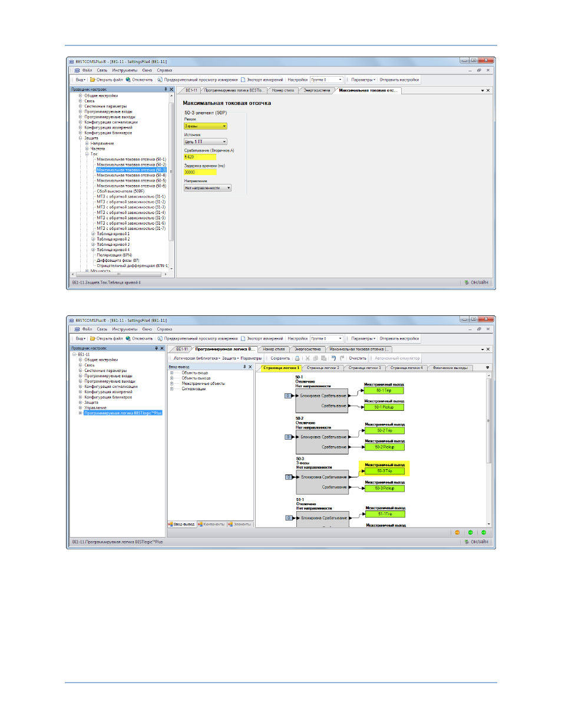The height and width of the screenshot is (728, 562).
Task: Open Группа 0 dropdown in bottom window
Action: click(326, 338)
